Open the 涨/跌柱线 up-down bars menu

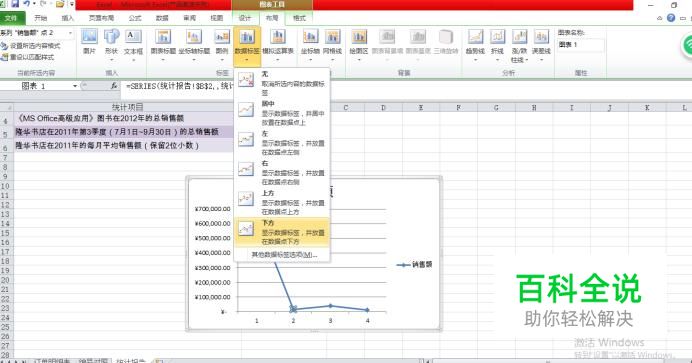(519, 45)
